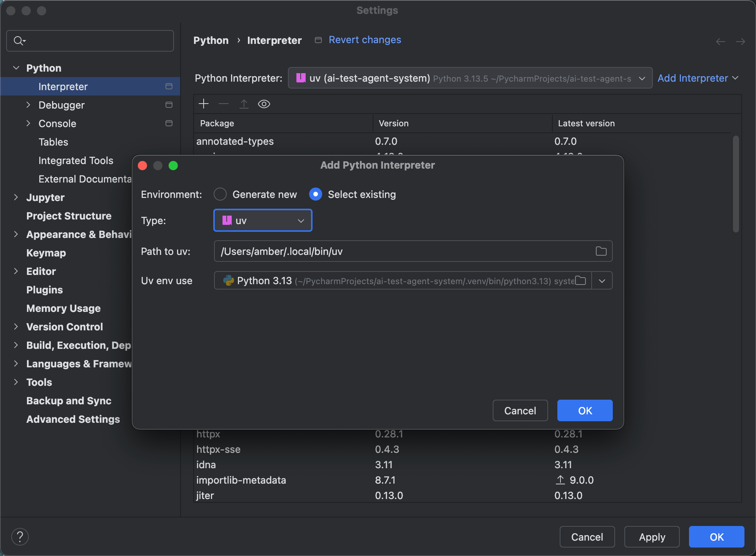The width and height of the screenshot is (756, 556).
Task: Select the idna package row
Action: pyautogui.click(x=462, y=465)
